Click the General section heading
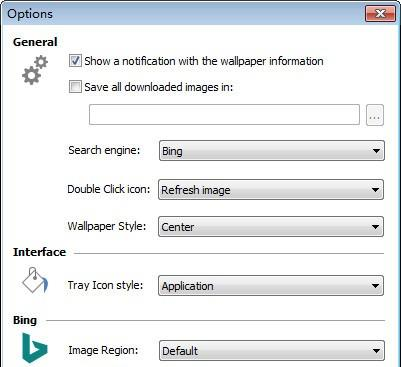This screenshot has width=401, height=367. 35,42
